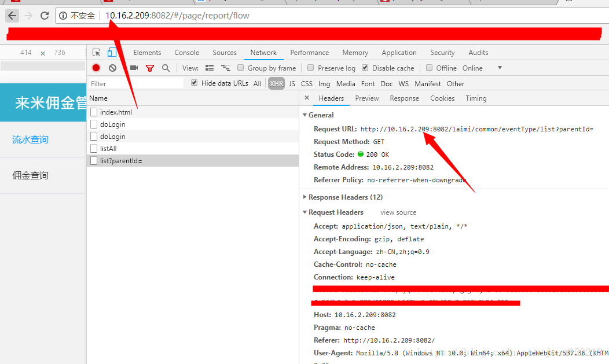Switch to waterfall overview view icon
This screenshot has height=364, width=609.
[x=226, y=68]
